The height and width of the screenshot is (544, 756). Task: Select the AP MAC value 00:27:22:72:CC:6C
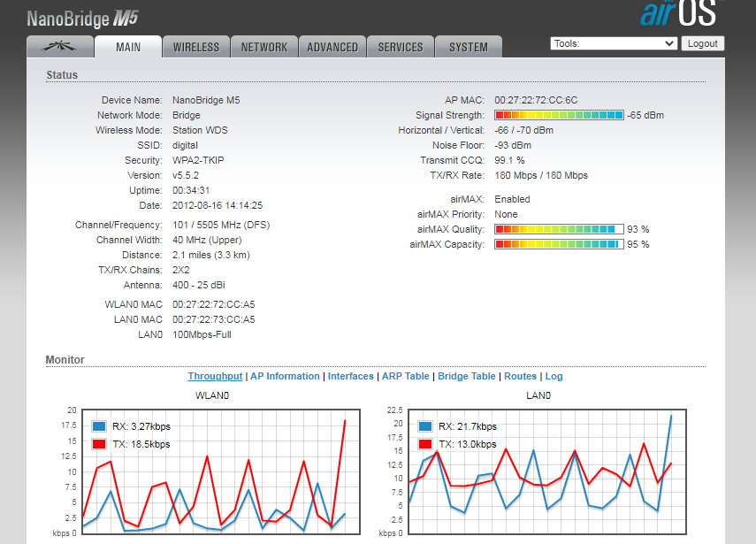(x=536, y=100)
